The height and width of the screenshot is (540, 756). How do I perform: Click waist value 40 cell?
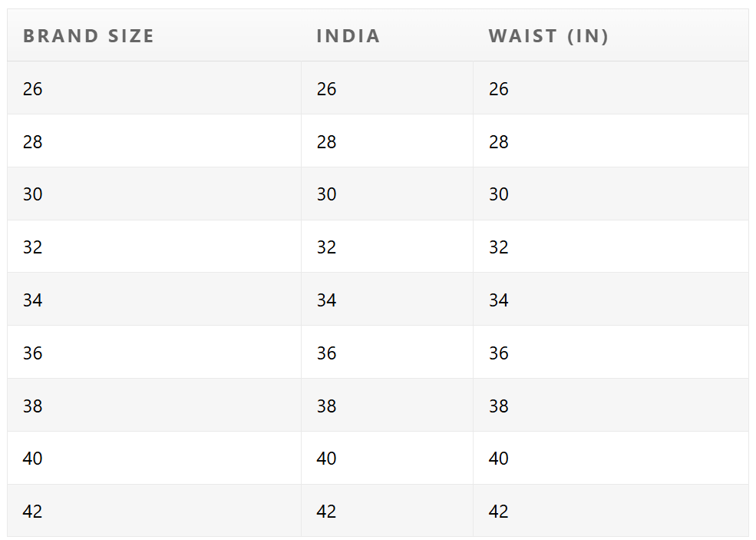pos(611,458)
